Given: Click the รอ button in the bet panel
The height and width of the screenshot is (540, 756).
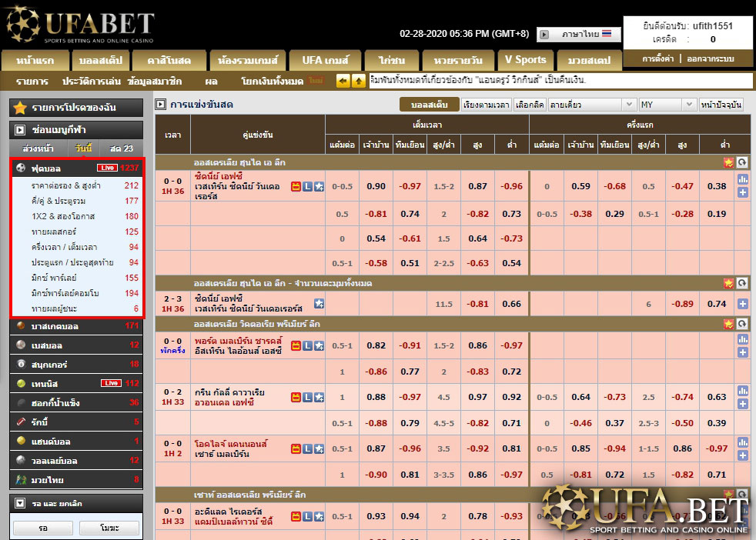Looking at the screenshot, I should (x=43, y=528).
